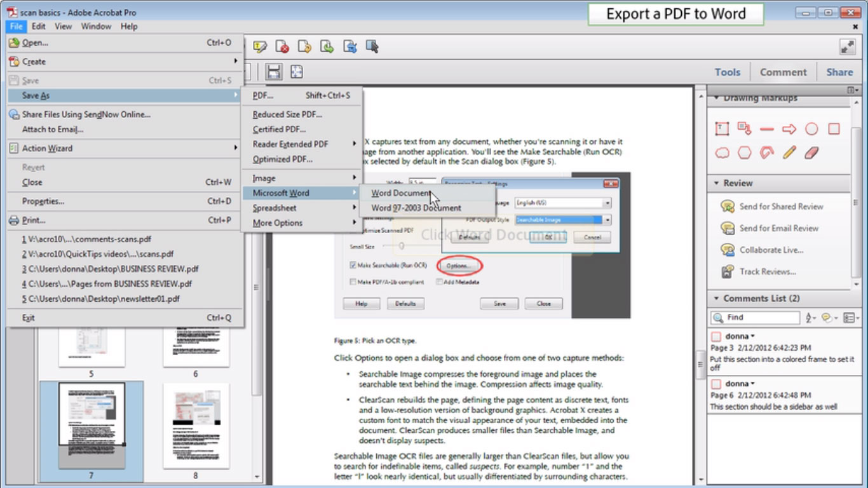
Task: Check the box on donna's Page 6 comment
Action: coord(715,384)
